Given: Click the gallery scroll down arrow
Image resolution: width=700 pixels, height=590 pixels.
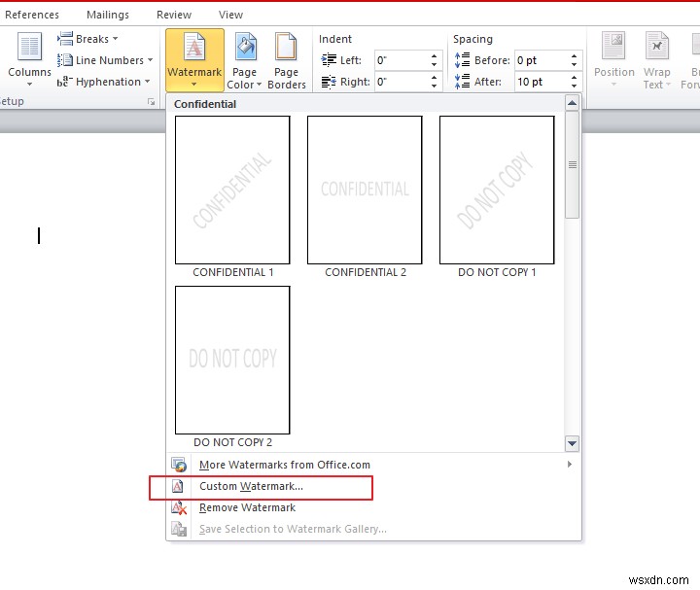Looking at the screenshot, I should [x=572, y=443].
